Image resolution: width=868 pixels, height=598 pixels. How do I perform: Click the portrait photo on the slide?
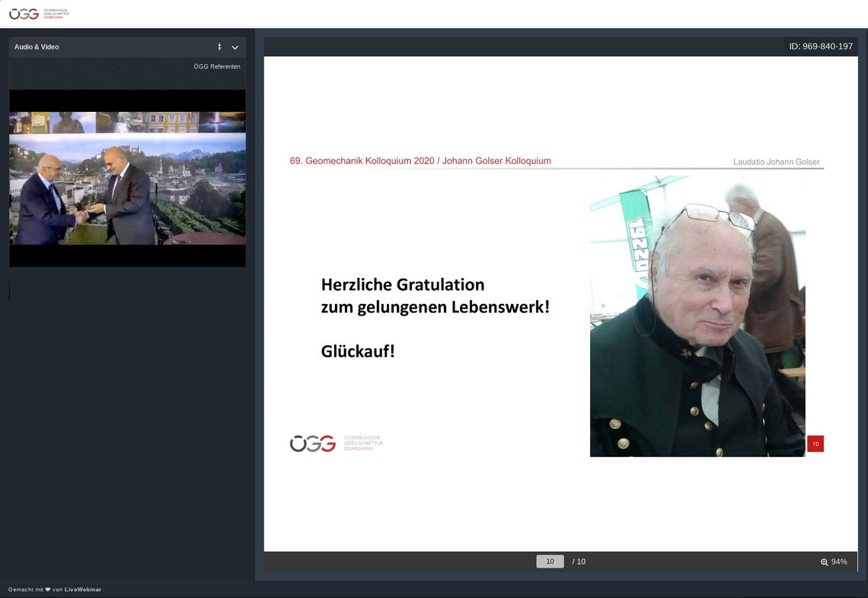[697, 316]
